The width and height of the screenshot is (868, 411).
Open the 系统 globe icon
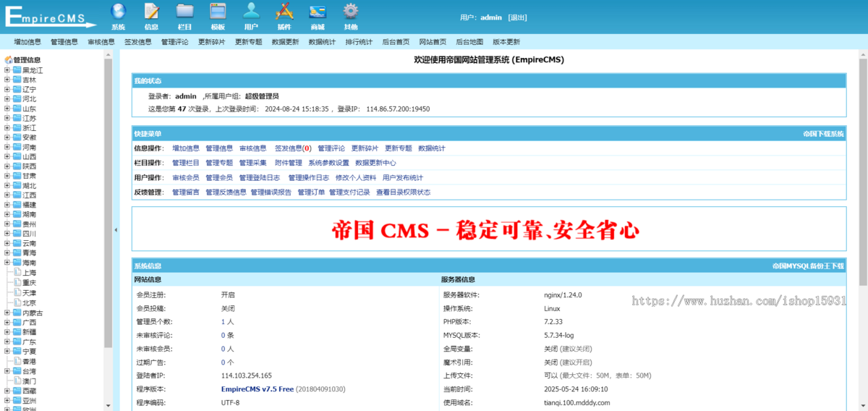pyautogui.click(x=118, y=11)
